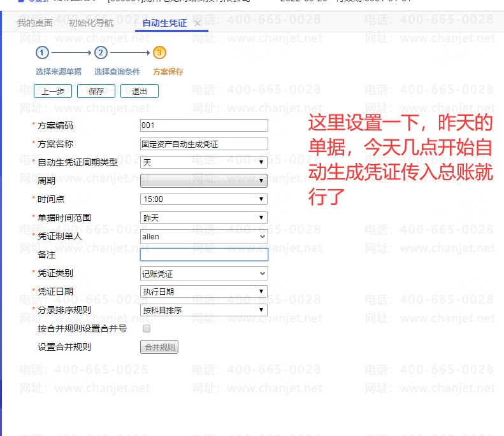This screenshot has height=436, width=504.
Task: Click the 备注 text field
Action: pos(204,255)
